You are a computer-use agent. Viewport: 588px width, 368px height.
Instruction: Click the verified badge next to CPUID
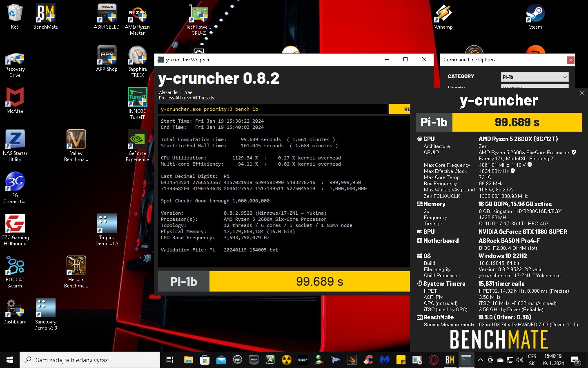click(x=573, y=152)
